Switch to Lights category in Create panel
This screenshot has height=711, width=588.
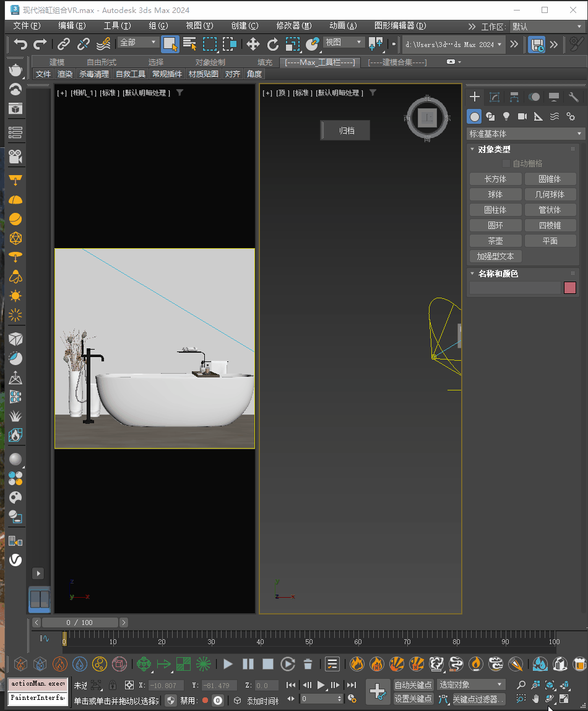(x=506, y=116)
